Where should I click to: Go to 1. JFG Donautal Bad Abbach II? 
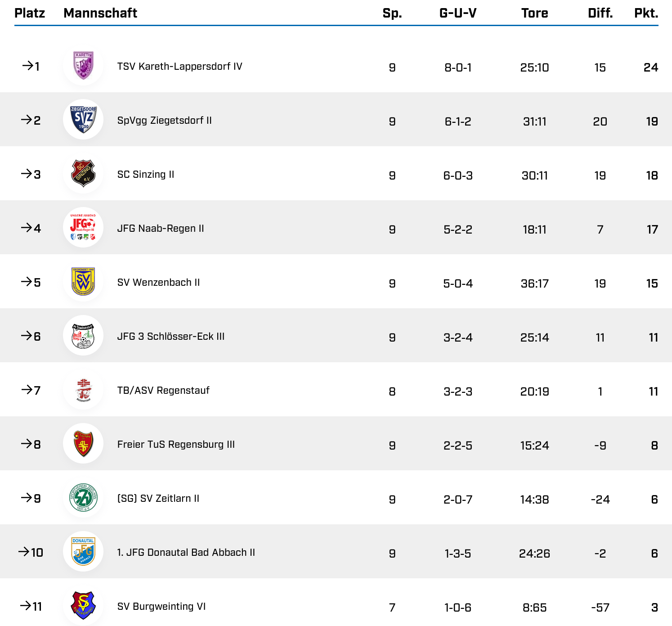[186, 553]
